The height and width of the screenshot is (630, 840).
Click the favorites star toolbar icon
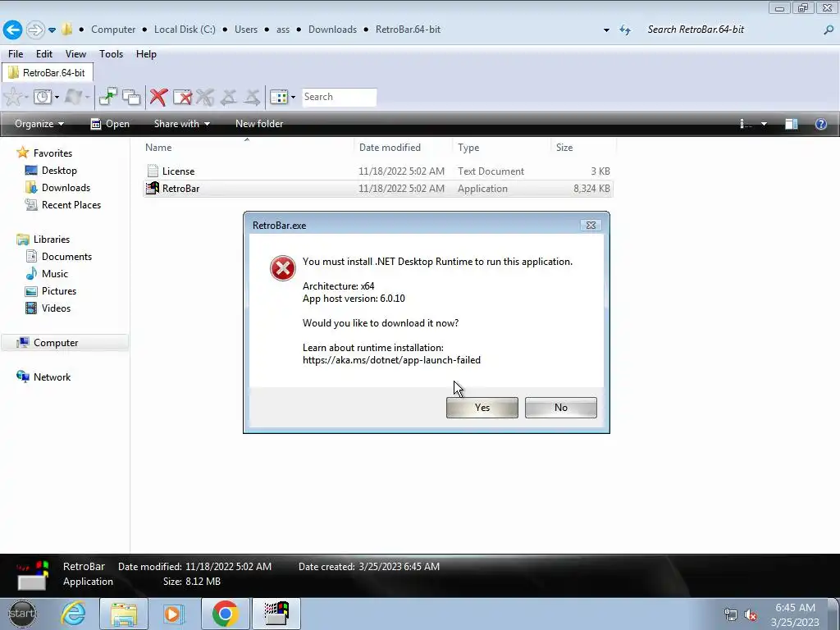13,97
